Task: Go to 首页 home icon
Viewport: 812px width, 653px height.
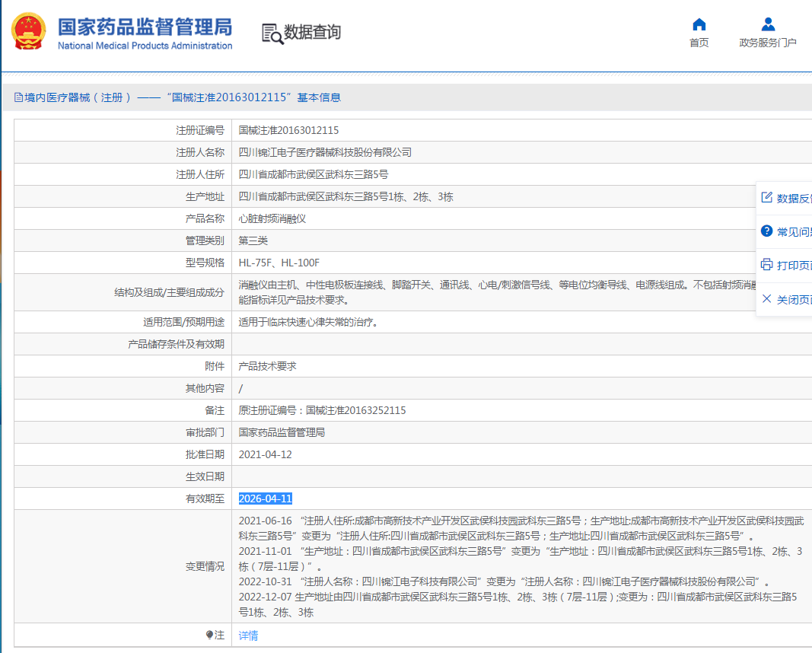Action: pyautogui.click(x=699, y=24)
